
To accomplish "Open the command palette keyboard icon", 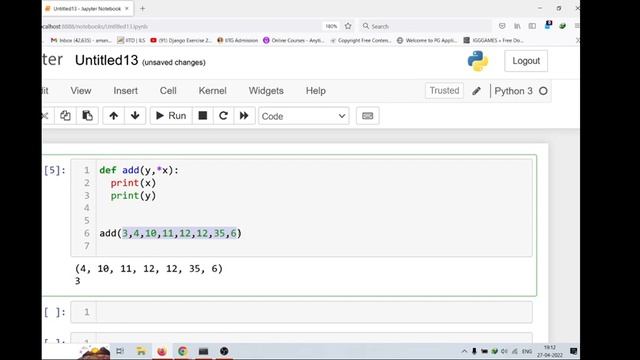I will click(x=367, y=116).
